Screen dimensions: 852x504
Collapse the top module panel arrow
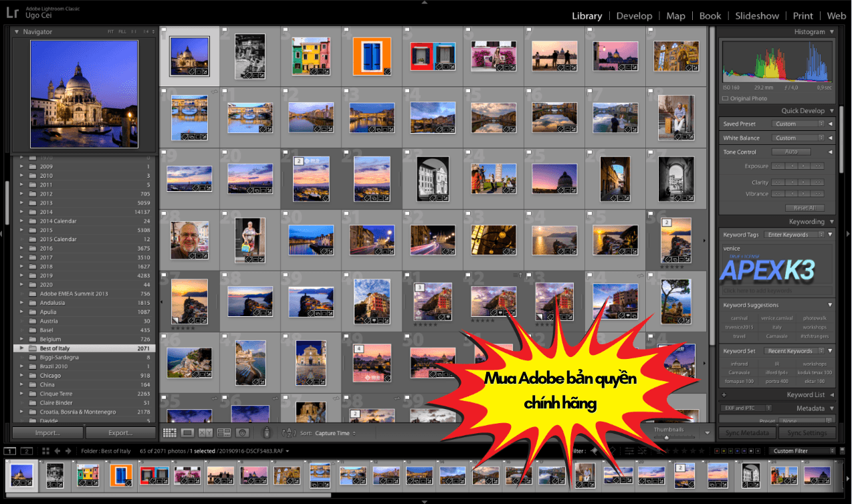(x=425, y=3)
